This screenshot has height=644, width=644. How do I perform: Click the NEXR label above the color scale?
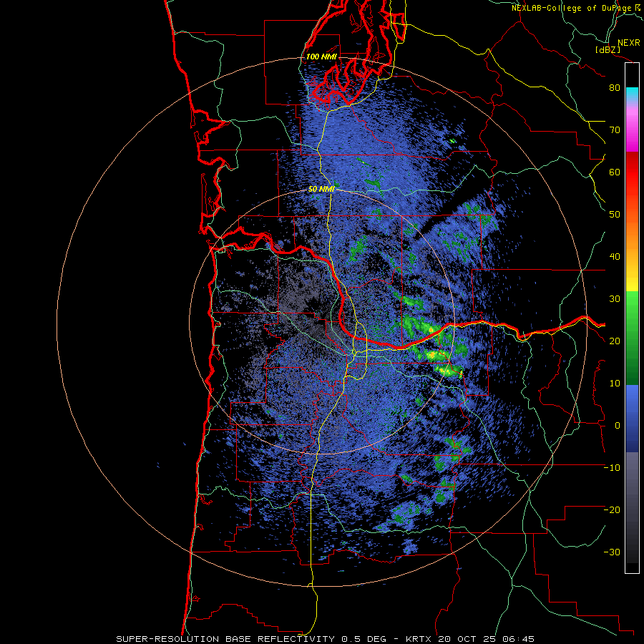(629, 43)
